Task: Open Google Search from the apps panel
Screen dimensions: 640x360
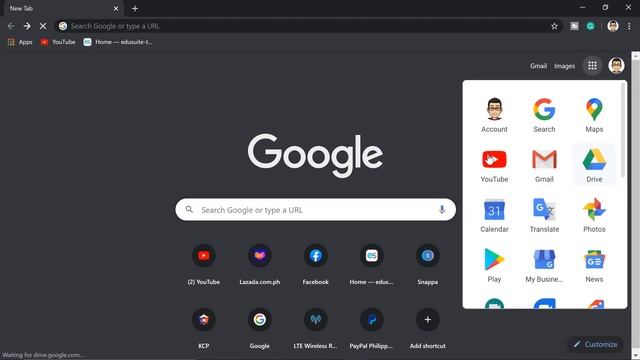Action: click(544, 115)
